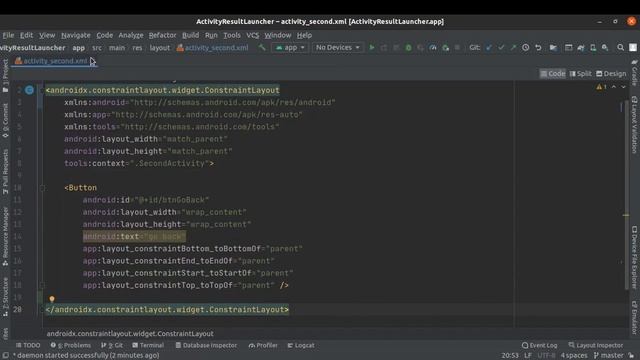Switch editor to Split view

pos(580,74)
